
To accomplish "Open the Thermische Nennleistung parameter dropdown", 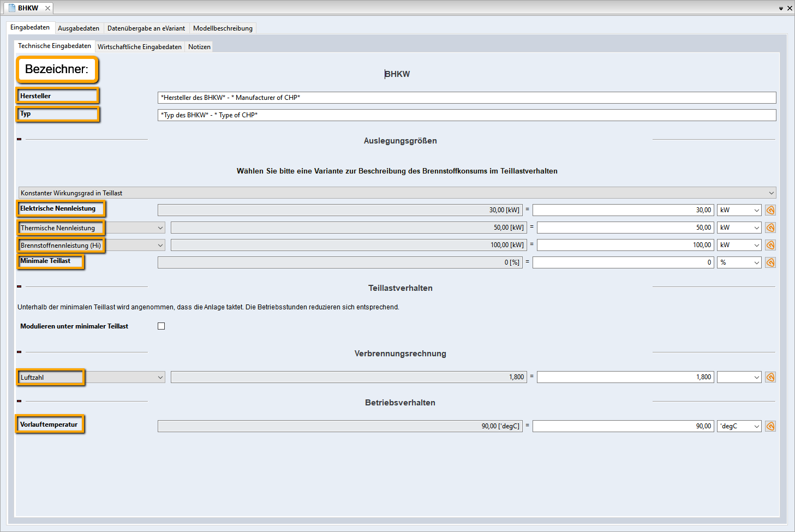I will (x=160, y=228).
